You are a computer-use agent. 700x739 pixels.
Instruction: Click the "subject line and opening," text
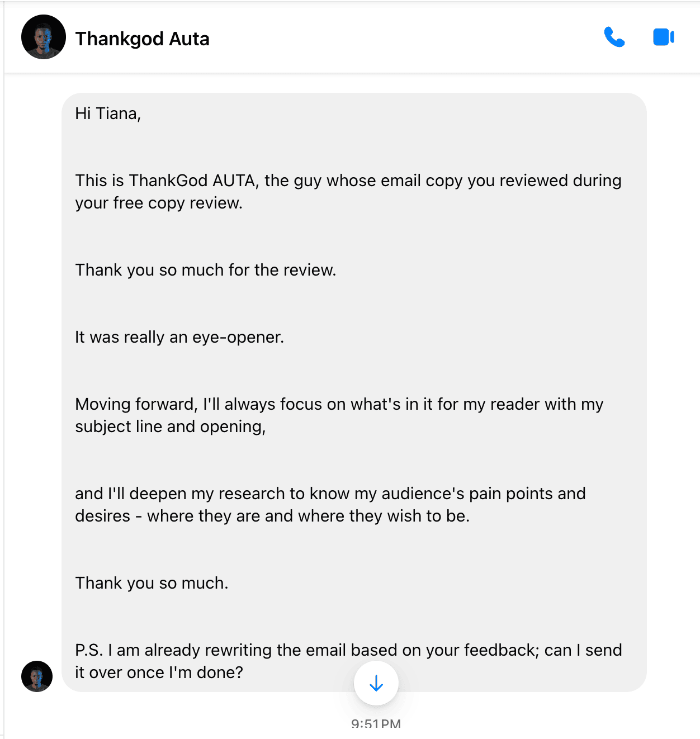tap(170, 427)
